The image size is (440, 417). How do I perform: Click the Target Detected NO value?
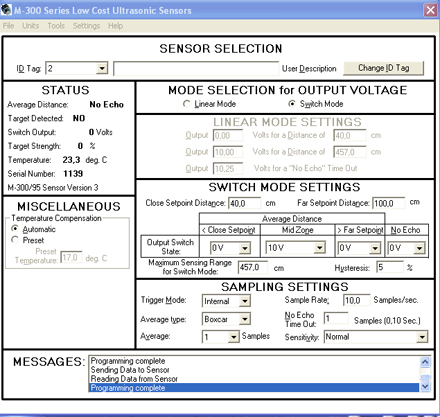click(x=79, y=118)
